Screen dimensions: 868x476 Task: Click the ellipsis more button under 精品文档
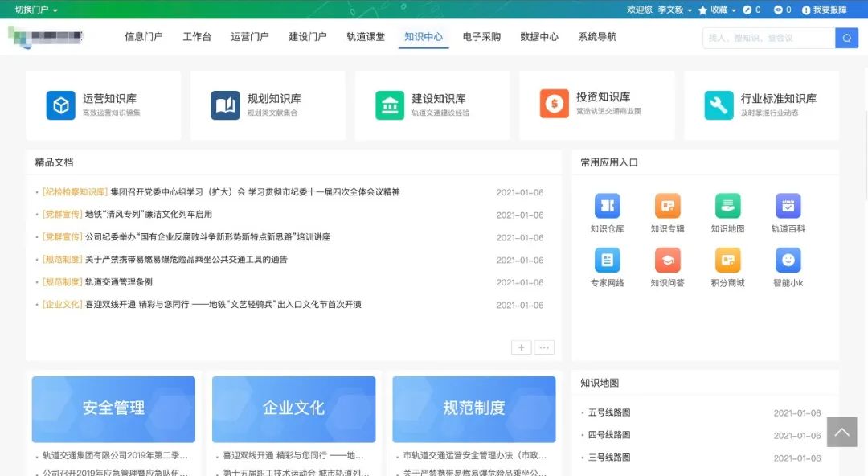(x=544, y=347)
